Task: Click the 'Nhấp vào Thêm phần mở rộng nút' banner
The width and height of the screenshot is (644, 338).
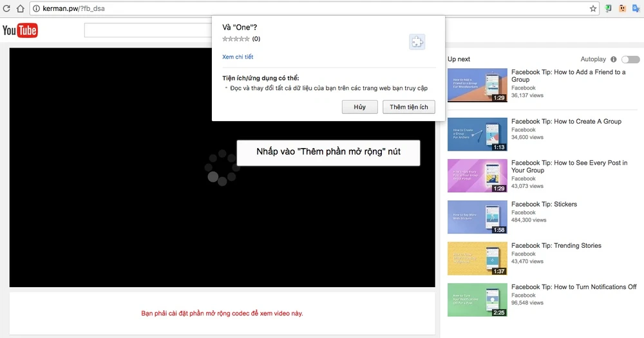Action: [x=328, y=153]
